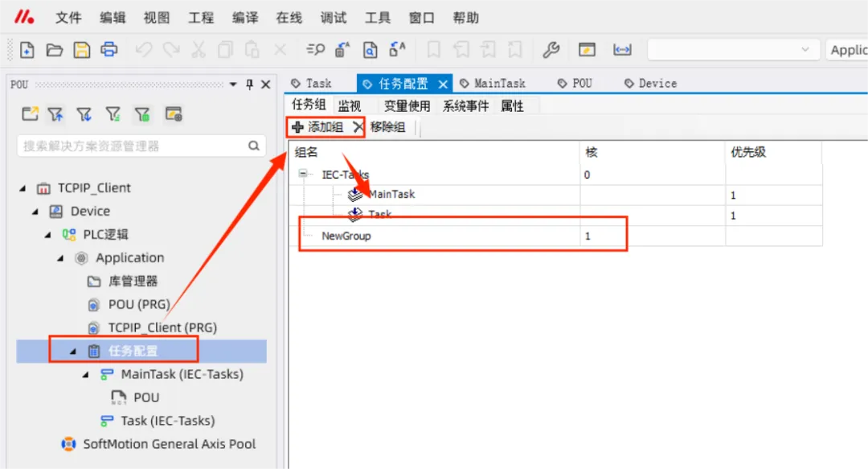Collapse the IEC-Tasks group in table

click(303, 174)
